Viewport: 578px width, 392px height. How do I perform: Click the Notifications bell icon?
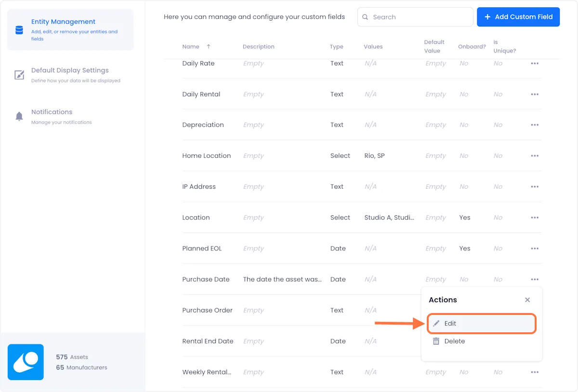pyautogui.click(x=19, y=116)
